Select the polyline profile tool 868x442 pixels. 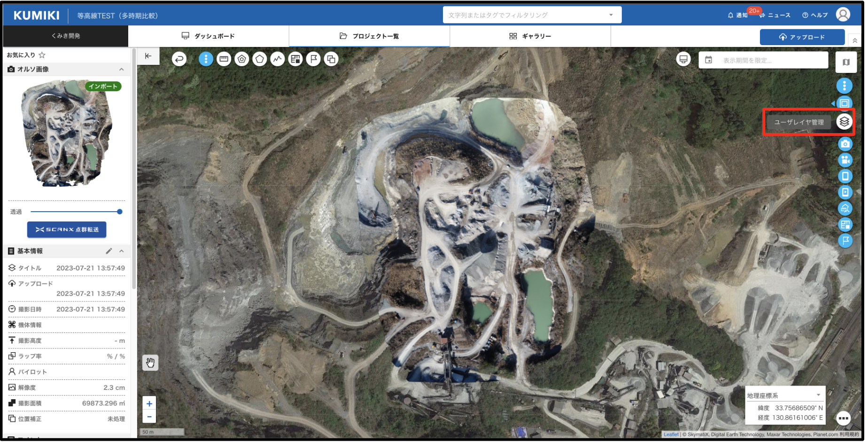click(278, 59)
